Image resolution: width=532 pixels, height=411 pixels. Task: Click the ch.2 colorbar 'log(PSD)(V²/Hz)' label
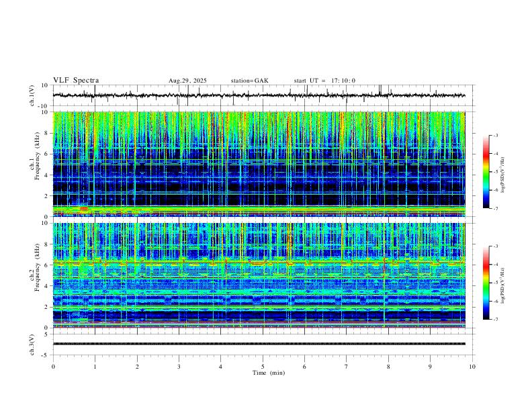(502, 285)
